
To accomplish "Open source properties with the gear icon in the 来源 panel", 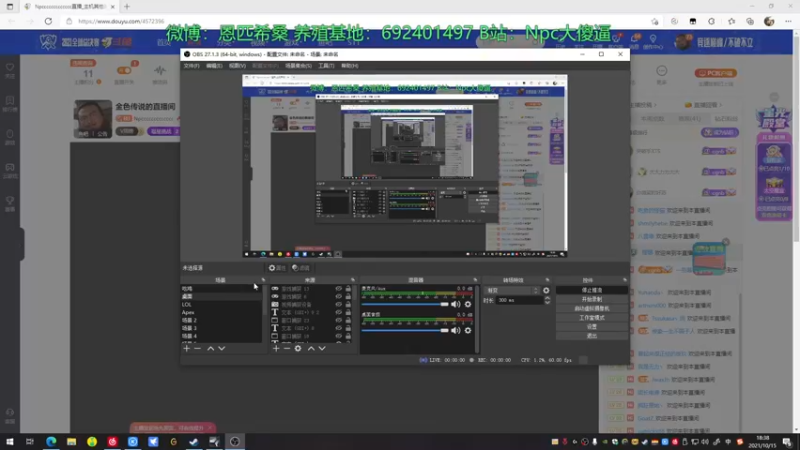I will pos(298,348).
